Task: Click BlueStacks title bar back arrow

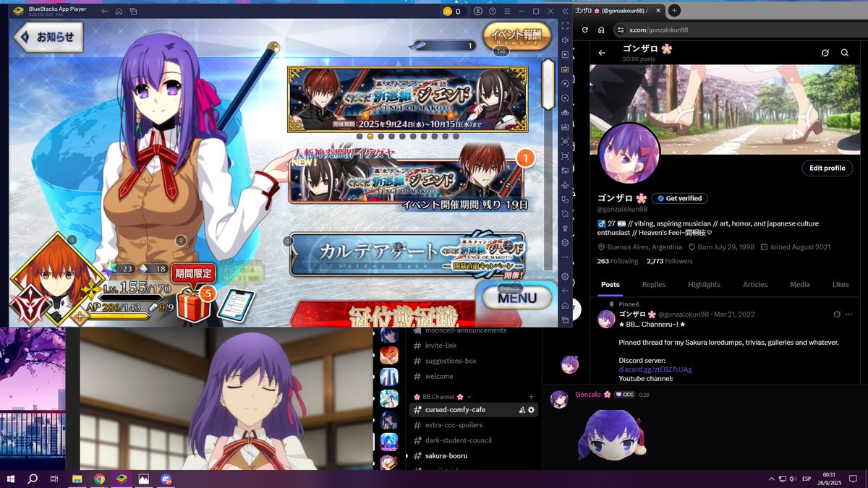Action: point(105,11)
